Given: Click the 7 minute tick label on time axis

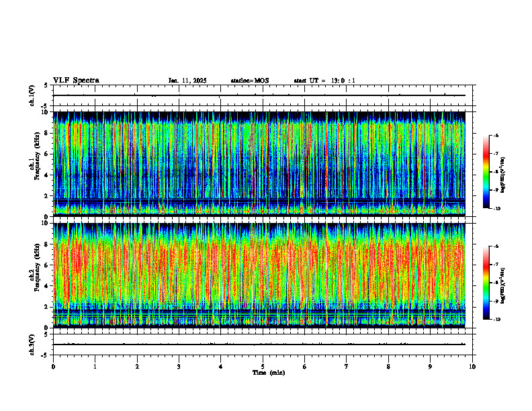Looking at the screenshot, I should [347, 367].
